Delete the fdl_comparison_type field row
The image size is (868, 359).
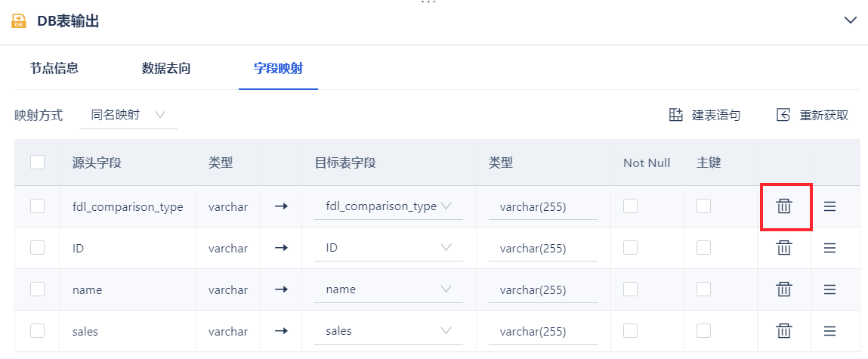[x=784, y=206]
